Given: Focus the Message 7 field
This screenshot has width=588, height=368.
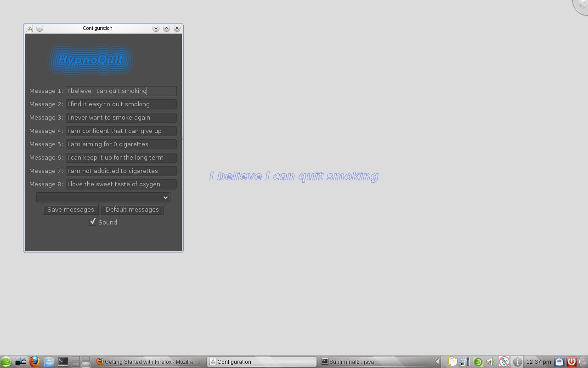Looking at the screenshot, I should pyautogui.click(x=121, y=171).
